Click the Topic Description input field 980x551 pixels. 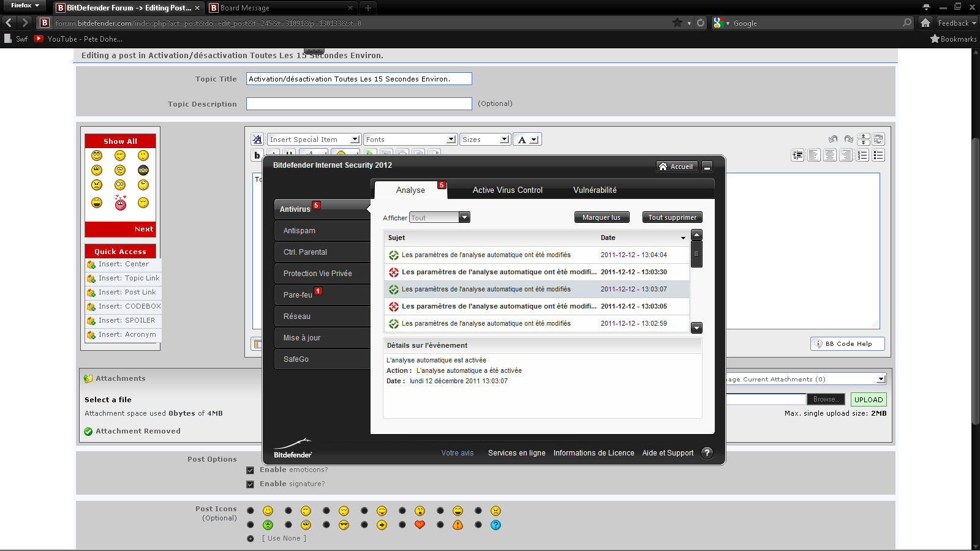coord(359,104)
